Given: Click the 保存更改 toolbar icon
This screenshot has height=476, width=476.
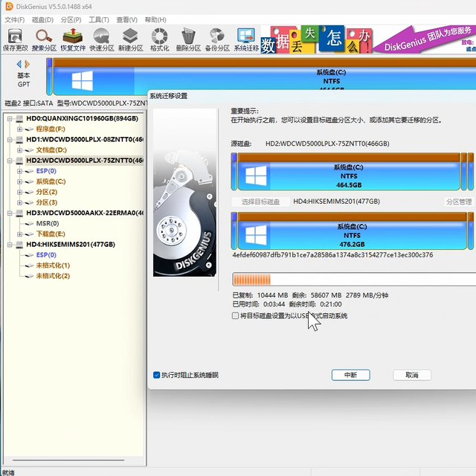Looking at the screenshot, I should [15, 39].
